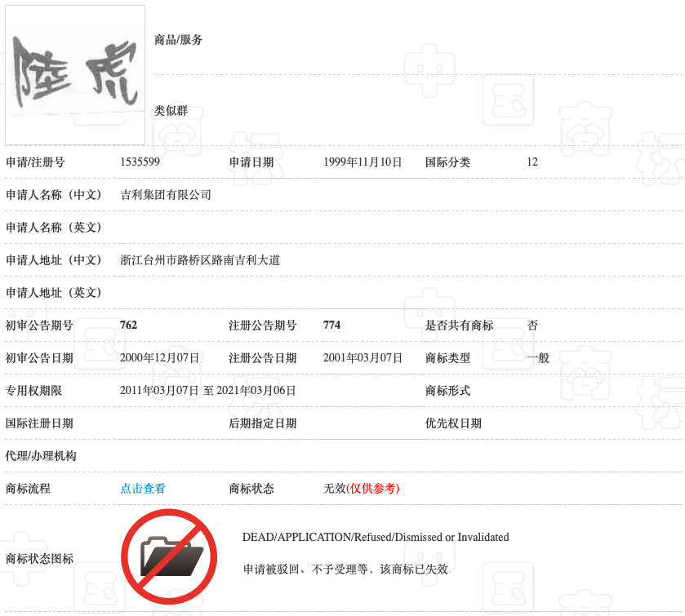Viewport: 685px width, 616px height.
Task: Click the 注册公告日期 label
Action: [x=263, y=358]
